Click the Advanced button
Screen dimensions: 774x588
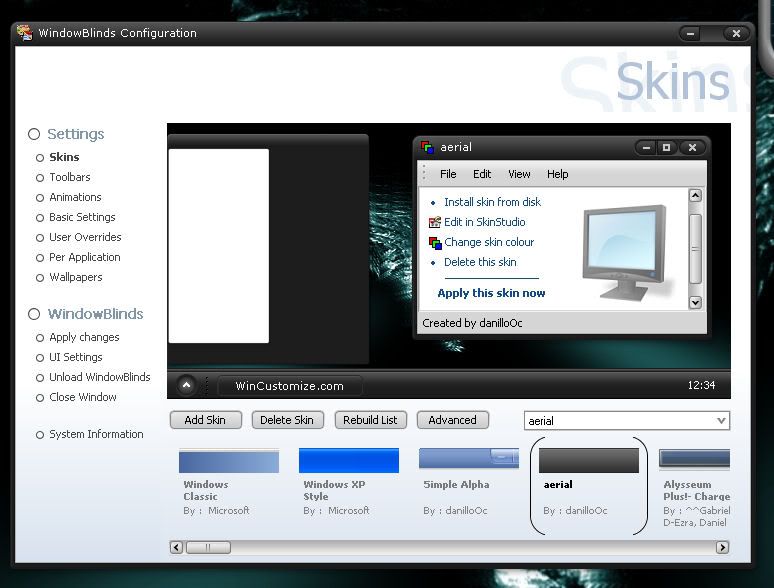coord(453,420)
